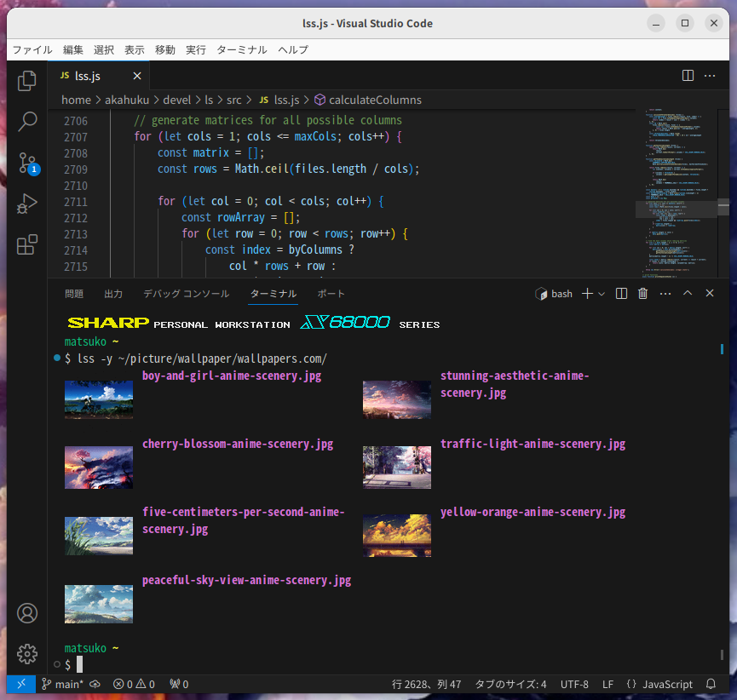Click yellow-orange-anime-scenery thumbnail image
Screen dimensions: 737x700
[397, 536]
